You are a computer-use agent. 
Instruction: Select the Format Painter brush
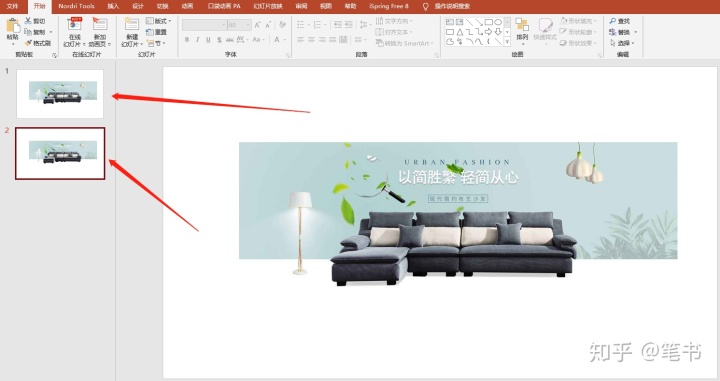pos(37,43)
